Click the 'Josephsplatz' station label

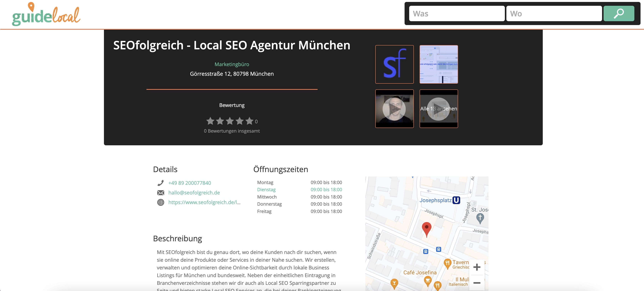[x=436, y=200]
